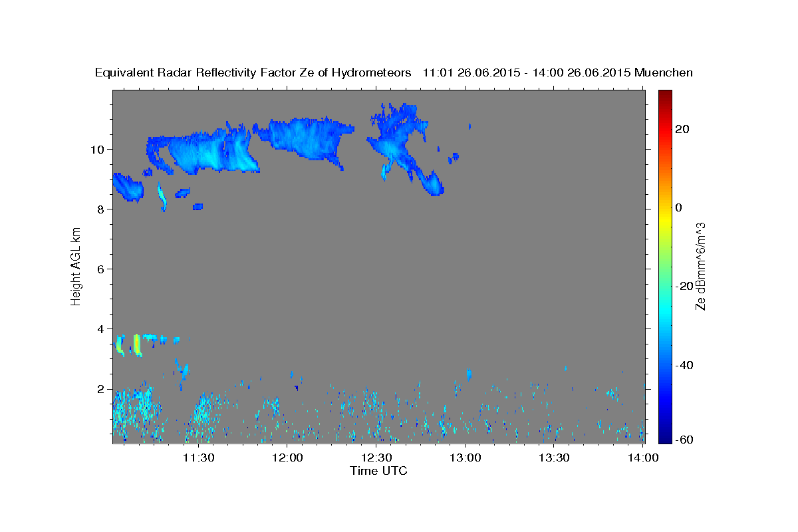Click the "Time UTC" axis label

[378, 471]
